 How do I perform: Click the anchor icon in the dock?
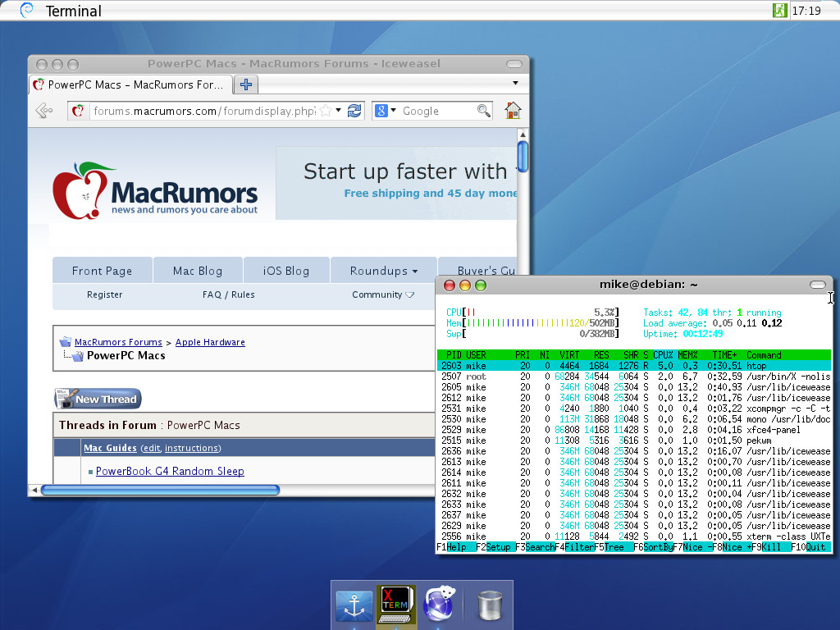tap(354, 606)
